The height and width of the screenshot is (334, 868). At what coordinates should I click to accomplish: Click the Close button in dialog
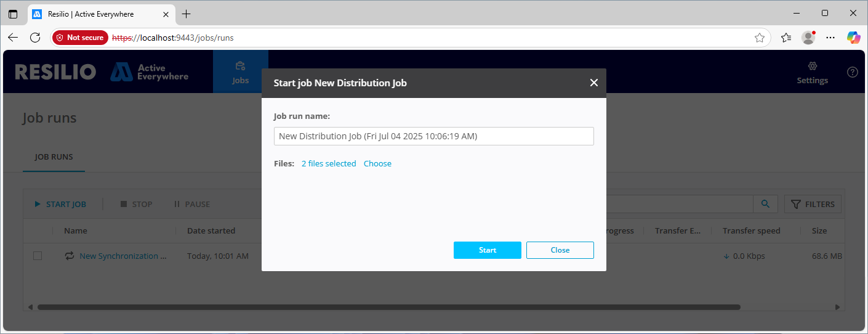[x=560, y=250]
